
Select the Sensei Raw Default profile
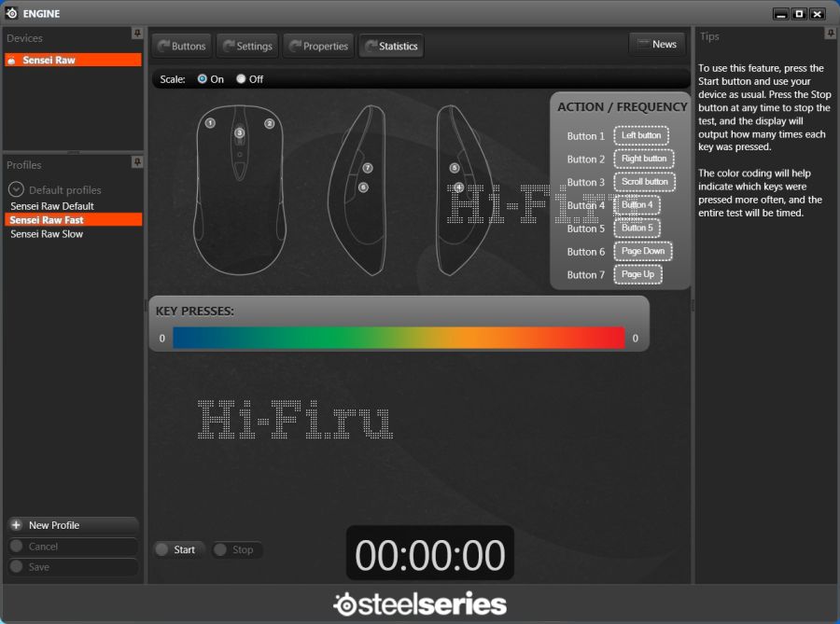52,206
